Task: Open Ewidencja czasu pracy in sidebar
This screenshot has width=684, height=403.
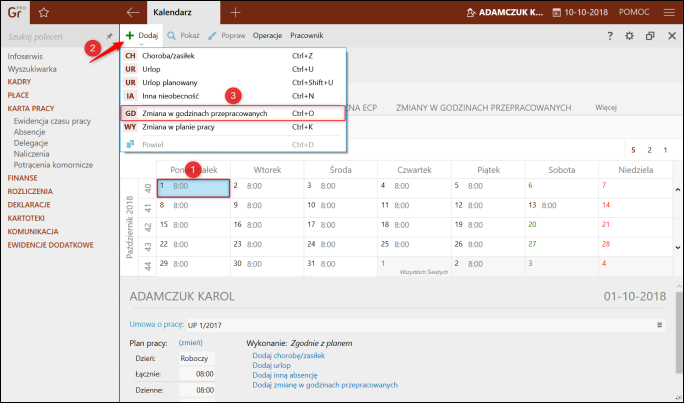Action: point(52,121)
